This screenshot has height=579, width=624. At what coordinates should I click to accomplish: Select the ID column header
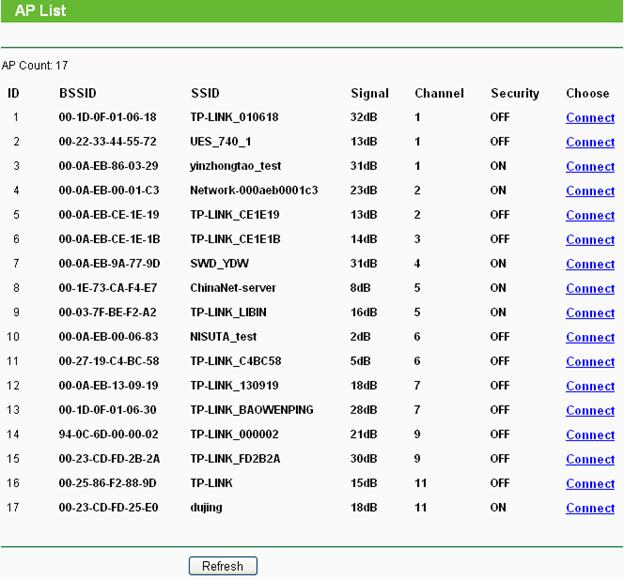click(13, 93)
